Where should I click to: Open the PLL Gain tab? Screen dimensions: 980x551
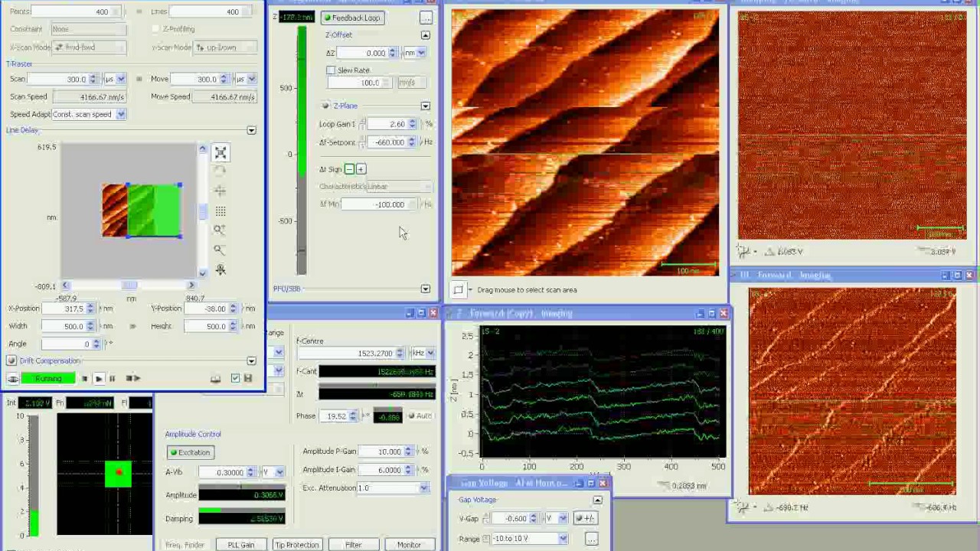click(x=240, y=545)
